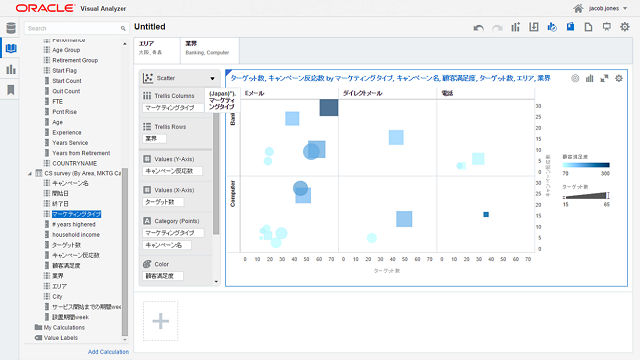Select the Experience measure
640x360 pixels.
coord(67,133)
